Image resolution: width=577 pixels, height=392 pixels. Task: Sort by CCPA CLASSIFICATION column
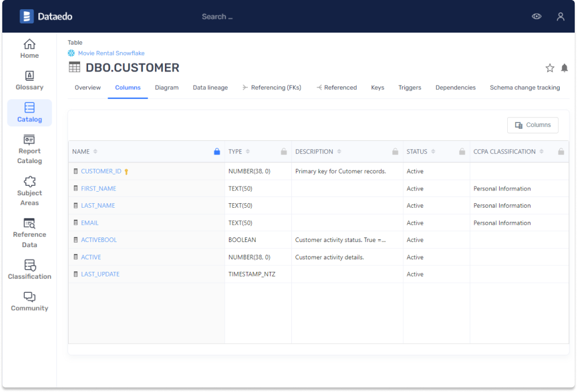point(542,152)
